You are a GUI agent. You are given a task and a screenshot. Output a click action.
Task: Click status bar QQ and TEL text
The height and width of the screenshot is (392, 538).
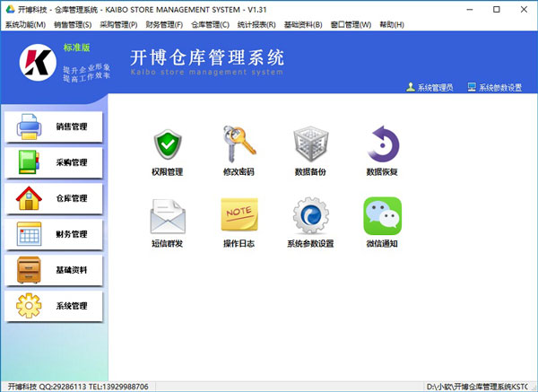78,387
